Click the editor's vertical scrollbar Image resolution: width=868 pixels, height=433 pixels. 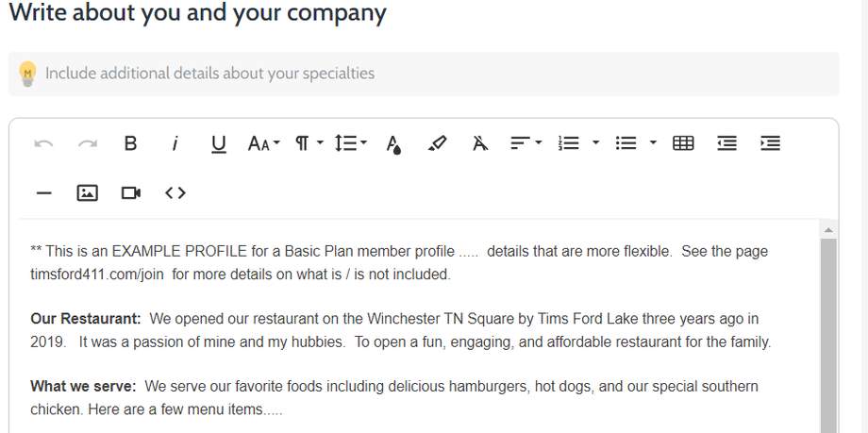click(829, 330)
